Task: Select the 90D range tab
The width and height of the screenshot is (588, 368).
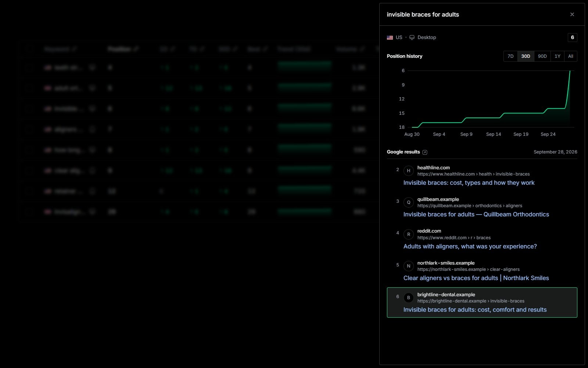Action: [x=542, y=56]
